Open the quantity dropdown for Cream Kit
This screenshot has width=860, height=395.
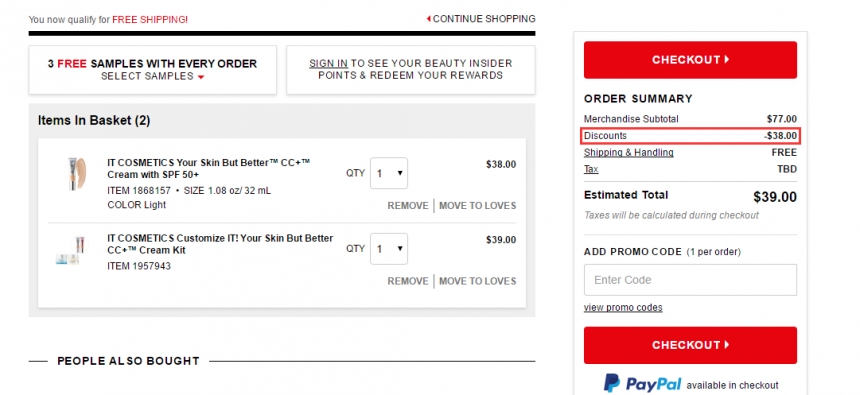coord(389,249)
